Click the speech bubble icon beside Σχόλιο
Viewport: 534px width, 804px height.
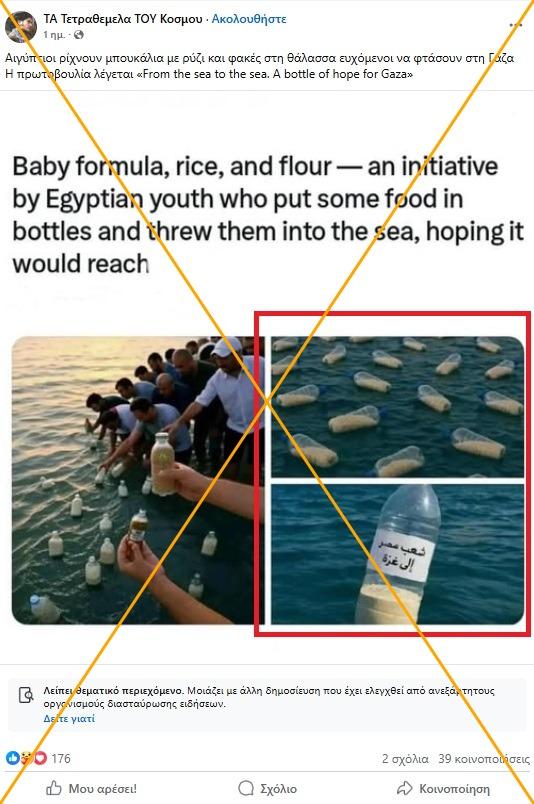pos(246,788)
